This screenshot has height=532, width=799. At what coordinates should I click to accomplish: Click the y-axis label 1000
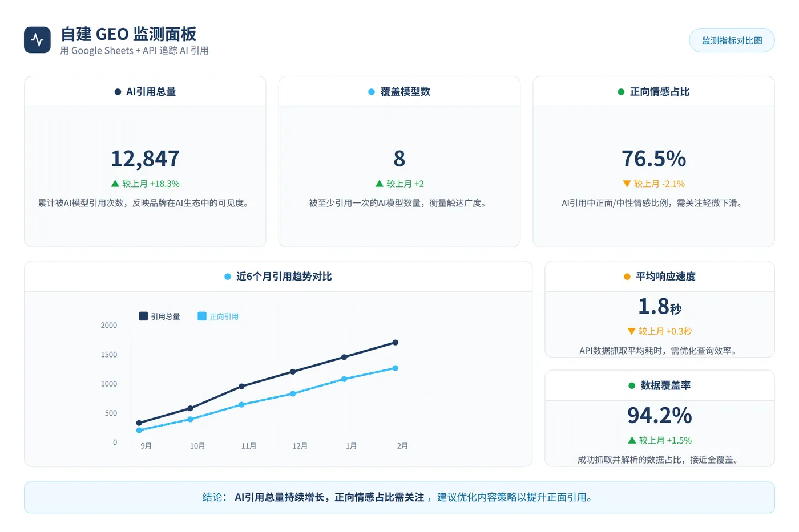(109, 384)
